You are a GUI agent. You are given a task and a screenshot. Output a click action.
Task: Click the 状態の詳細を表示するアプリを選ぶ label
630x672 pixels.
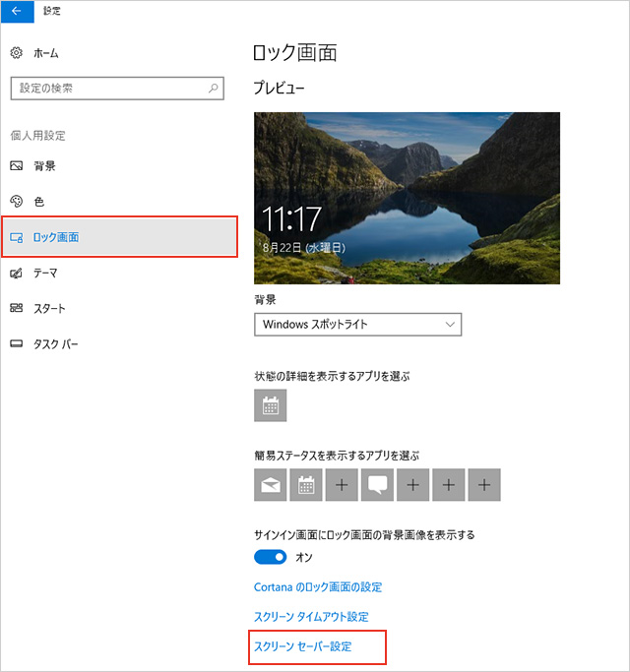[332, 376]
